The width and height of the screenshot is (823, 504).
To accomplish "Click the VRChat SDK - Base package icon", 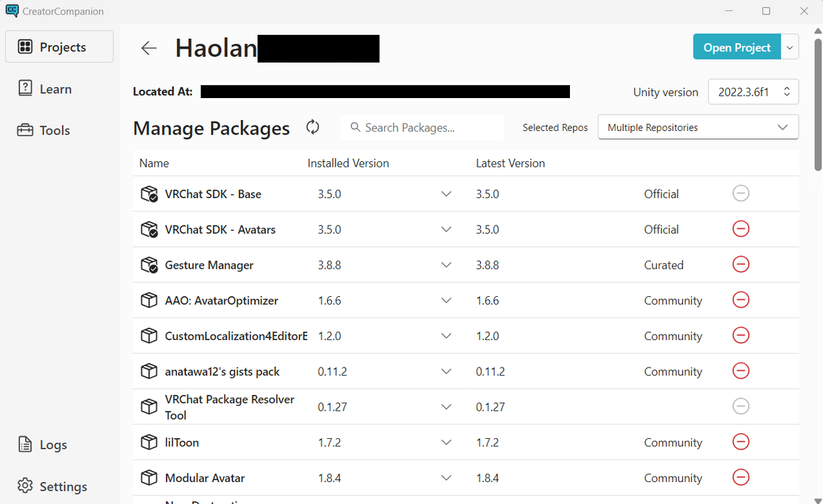I will point(149,194).
